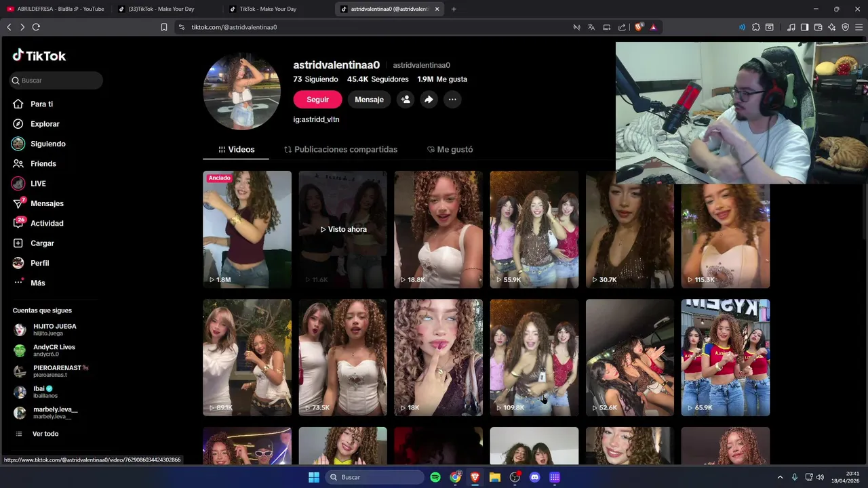Open the browser extensions puzzle icon

pos(756,27)
